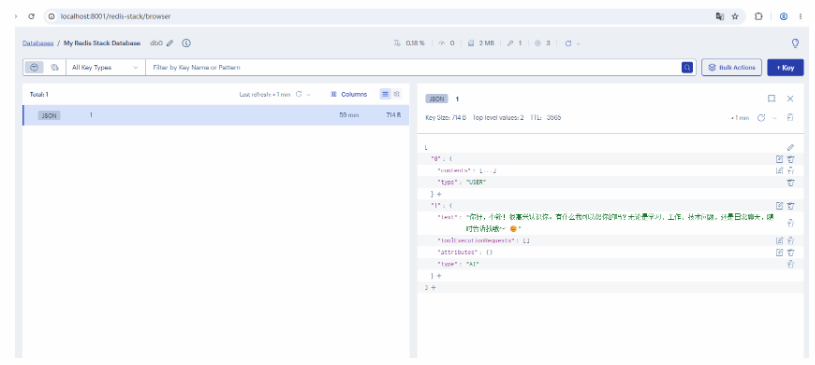The width and height of the screenshot is (815, 365).
Task: Add a new top-level element with the last +
Action: click(x=433, y=288)
